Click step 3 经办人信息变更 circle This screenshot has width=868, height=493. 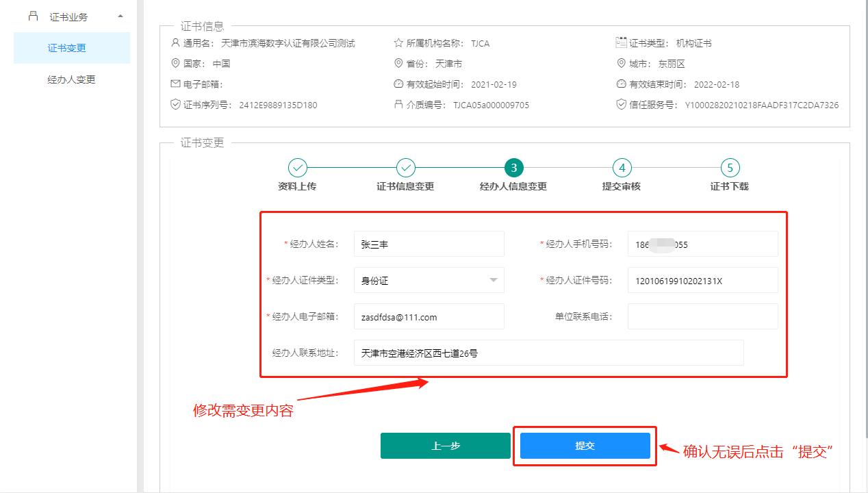pyautogui.click(x=513, y=168)
